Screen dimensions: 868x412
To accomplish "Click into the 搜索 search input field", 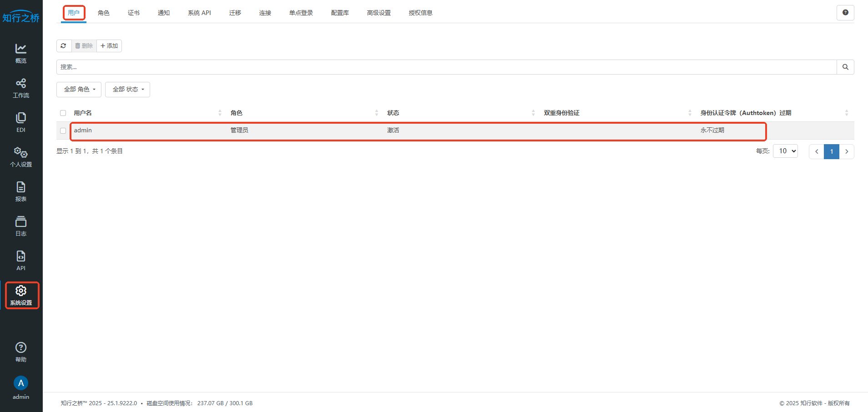I will pyautogui.click(x=446, y=67).
